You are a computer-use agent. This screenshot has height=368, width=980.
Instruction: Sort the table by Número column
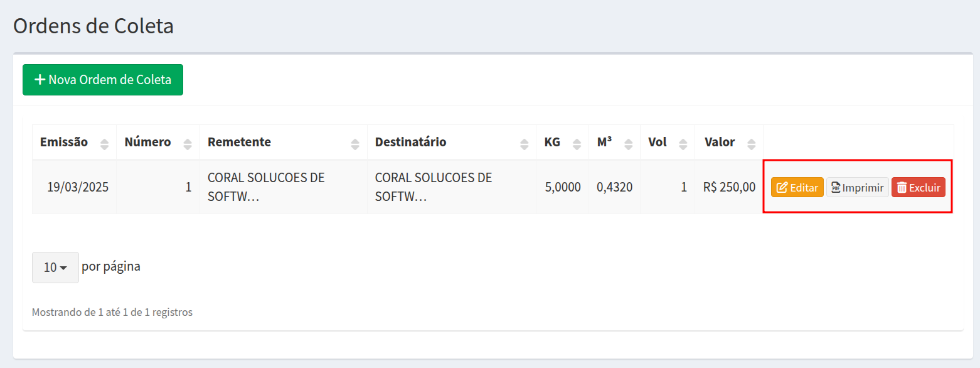[187, 144]
